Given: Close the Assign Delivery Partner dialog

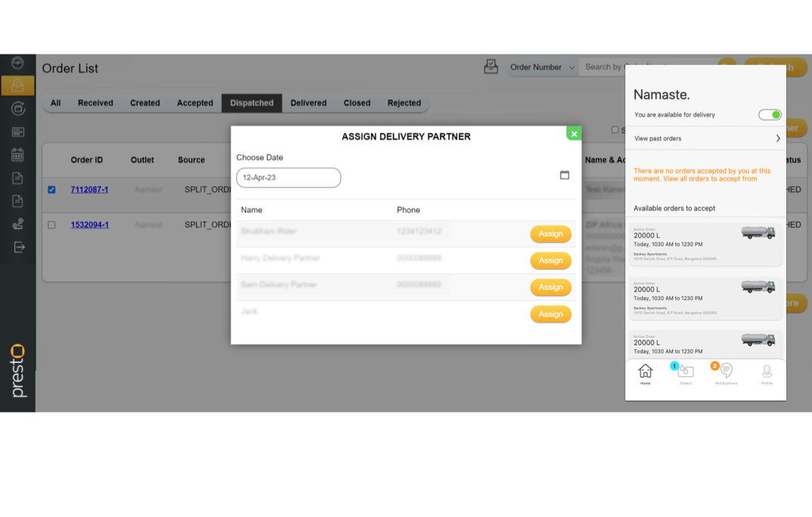Looking at the screenshot, I should [x=574, y=134].
